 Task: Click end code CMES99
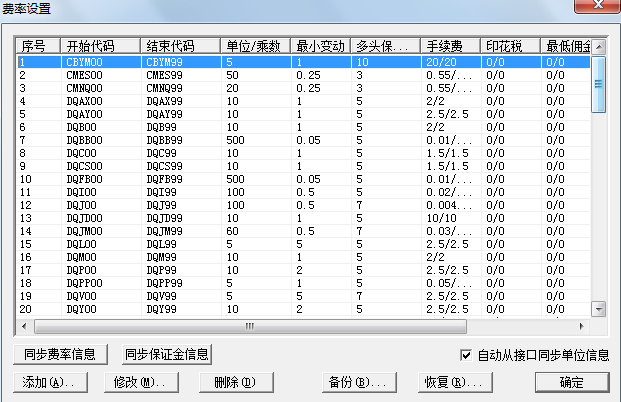(x=164, y=75)
